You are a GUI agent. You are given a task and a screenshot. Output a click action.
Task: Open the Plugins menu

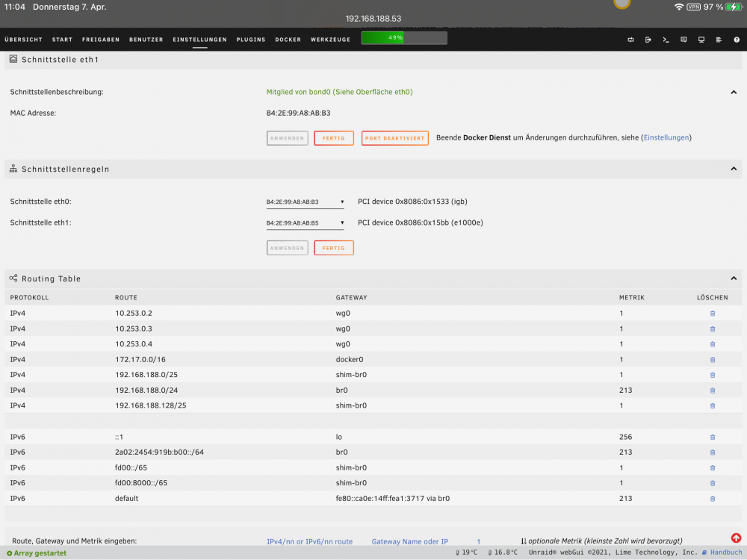[250, 40]
